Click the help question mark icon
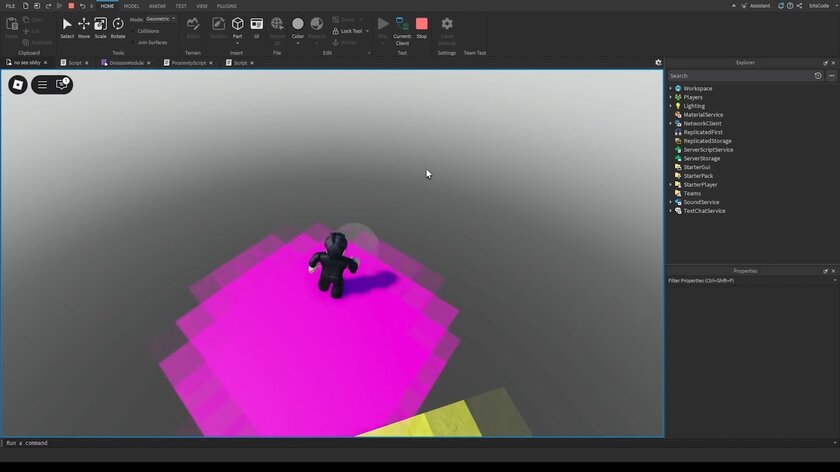Image resolution: width=840 pixels, height=472 pixels. click(x=790, y=6)
